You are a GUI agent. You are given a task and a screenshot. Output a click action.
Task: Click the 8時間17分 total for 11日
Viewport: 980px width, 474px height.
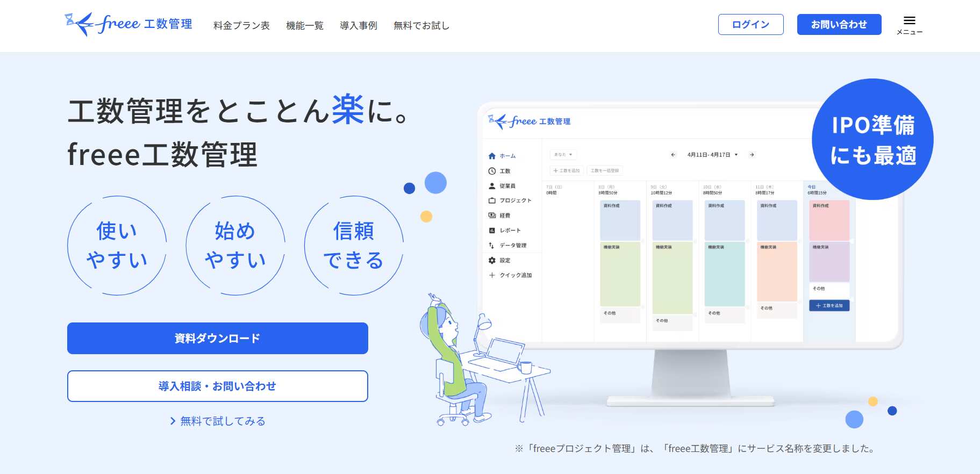(764, 193)
